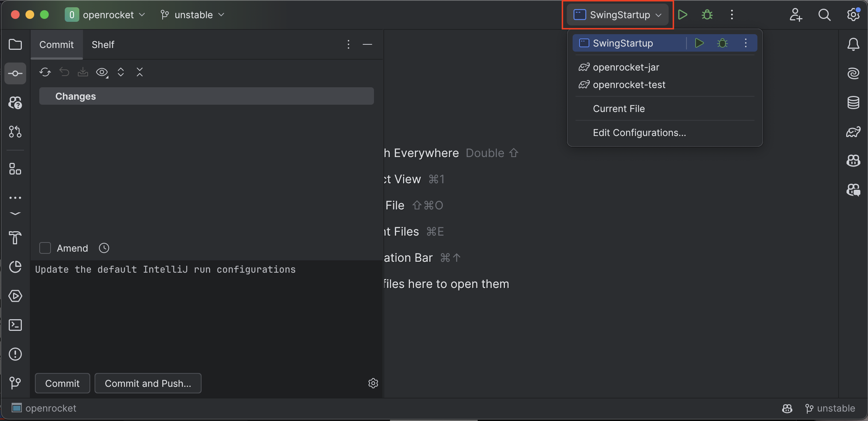868x421 pixels.
Task: Switch to the Shelf tab
Action: pyautogui.click(x=103, y=45)
